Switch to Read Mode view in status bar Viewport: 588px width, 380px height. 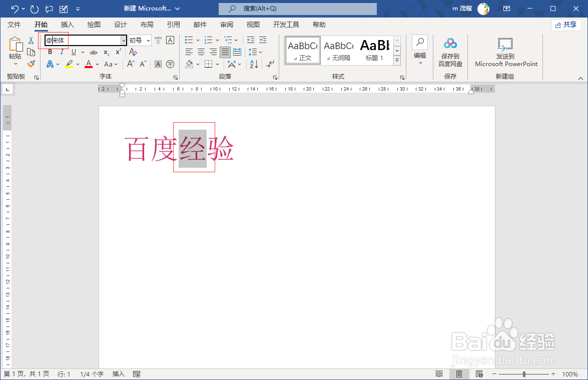coord(439,374)
